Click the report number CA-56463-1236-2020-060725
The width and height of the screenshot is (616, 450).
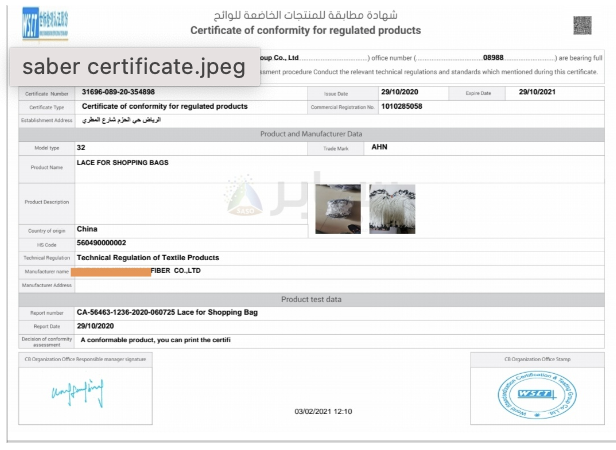126,312
